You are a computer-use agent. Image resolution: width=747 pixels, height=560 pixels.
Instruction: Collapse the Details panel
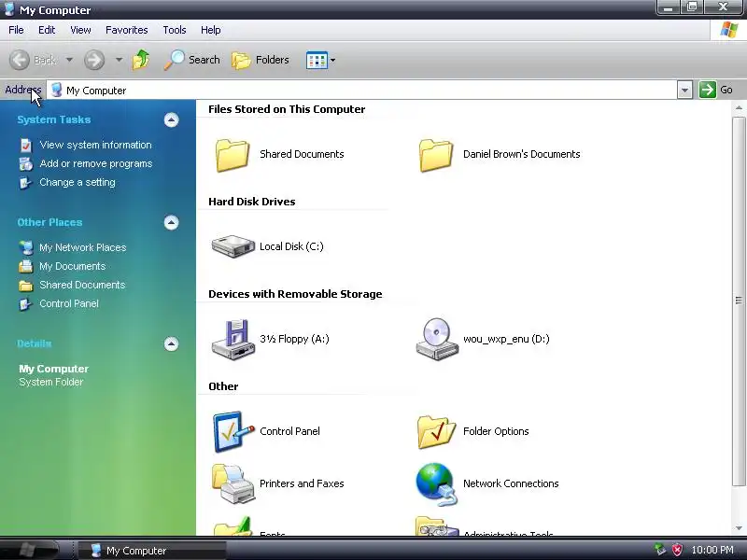coord(171,343)
